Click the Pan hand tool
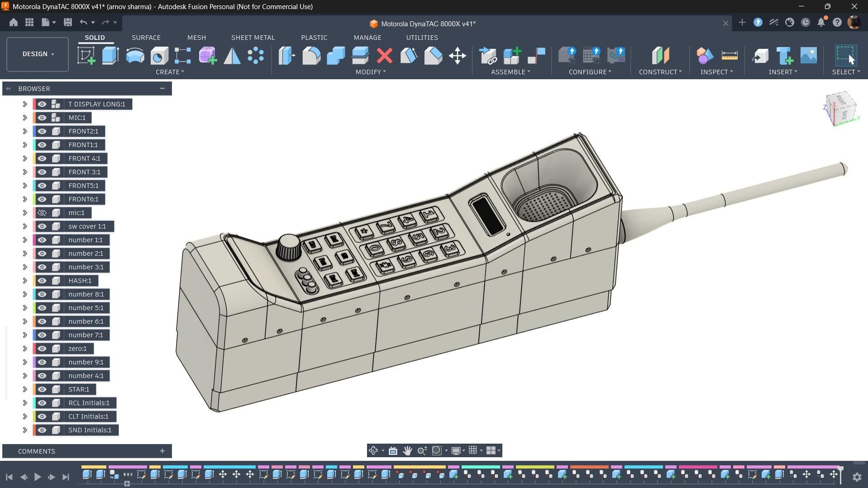 coord(407,450)
